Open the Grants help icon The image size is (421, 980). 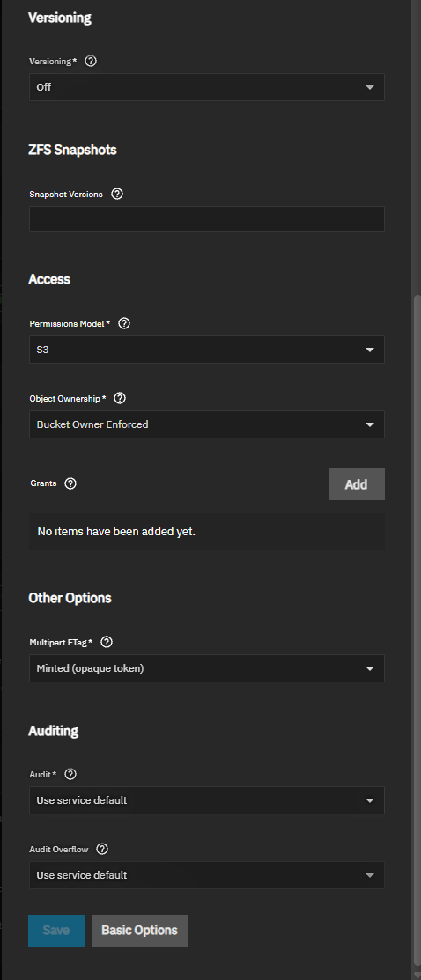point(70,483)
